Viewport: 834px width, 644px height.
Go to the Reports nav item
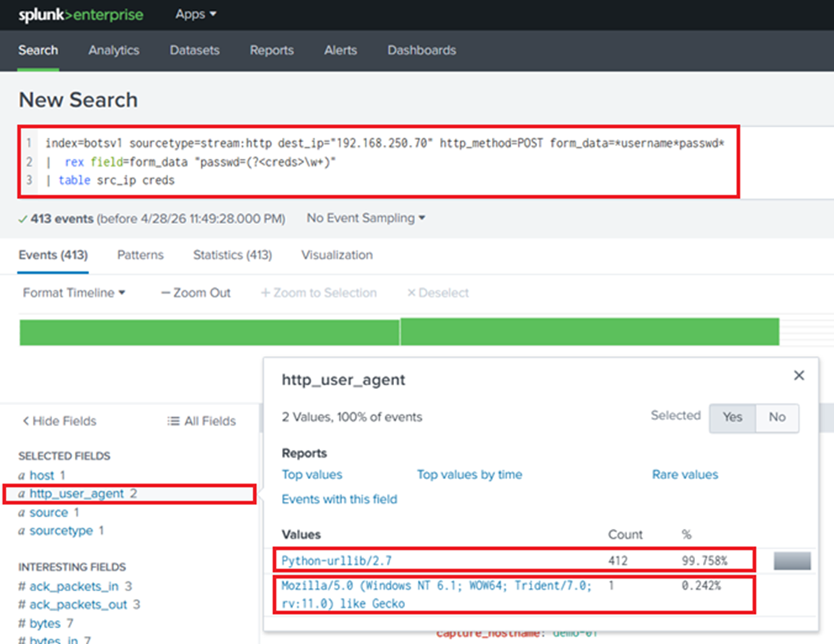click(x=272, y=50)
